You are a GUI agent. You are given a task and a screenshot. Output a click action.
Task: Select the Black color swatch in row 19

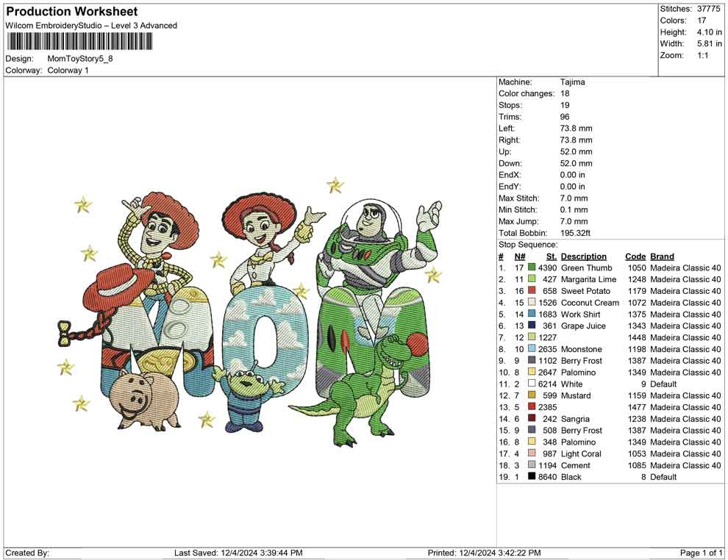532,476
